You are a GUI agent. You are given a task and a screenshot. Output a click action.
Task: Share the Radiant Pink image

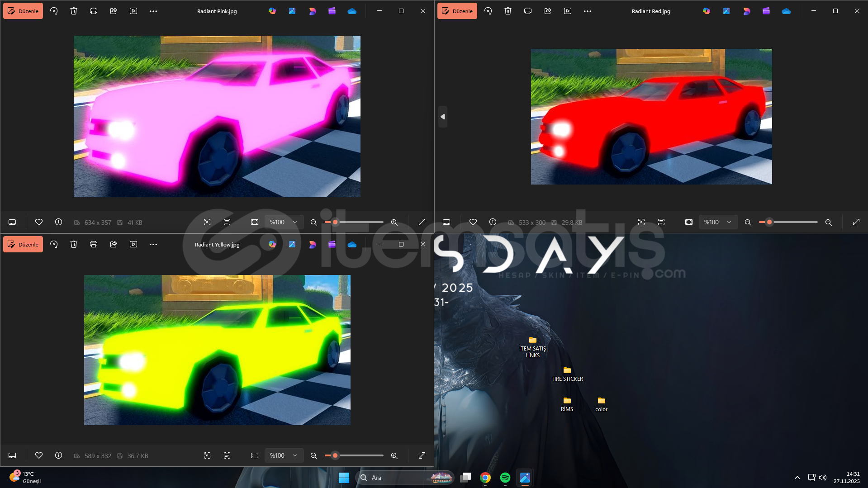(x=114, y=11)
